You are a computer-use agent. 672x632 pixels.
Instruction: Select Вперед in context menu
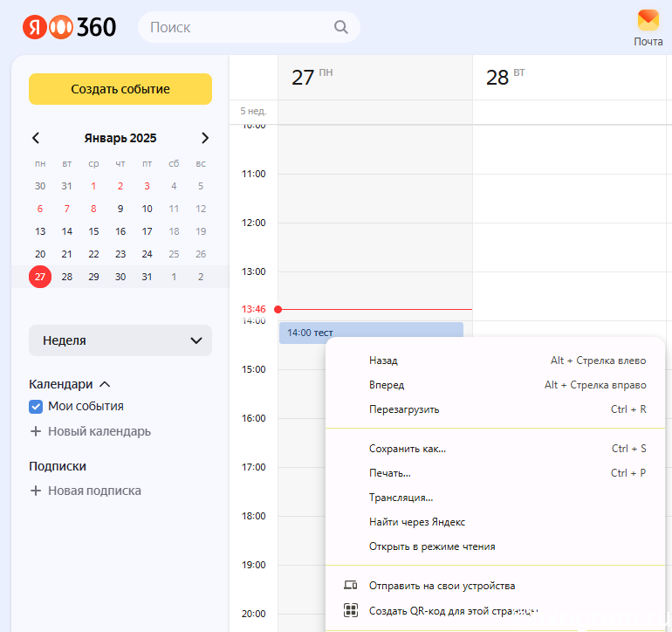coord(495,385)
